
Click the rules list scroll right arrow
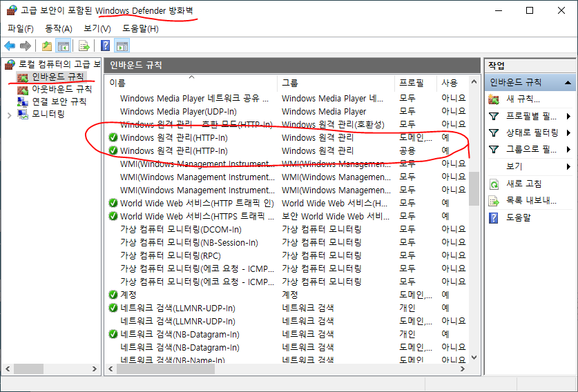pyautogui.click(x=463, y=369)
